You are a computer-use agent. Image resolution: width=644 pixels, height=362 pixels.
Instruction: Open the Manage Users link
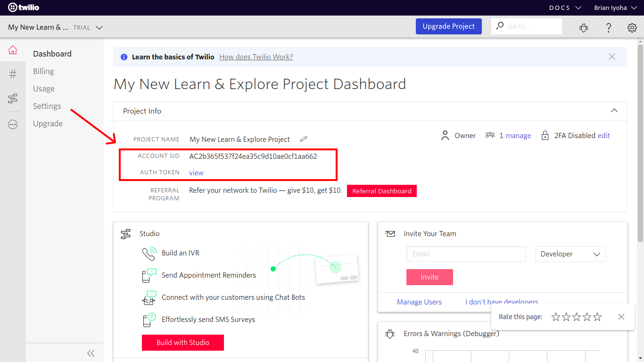(419, 302)
